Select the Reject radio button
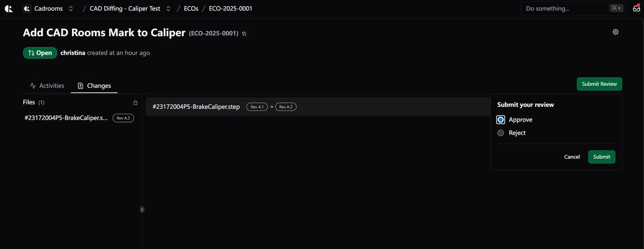Screen dimensions: 644x249 point(501,133)
